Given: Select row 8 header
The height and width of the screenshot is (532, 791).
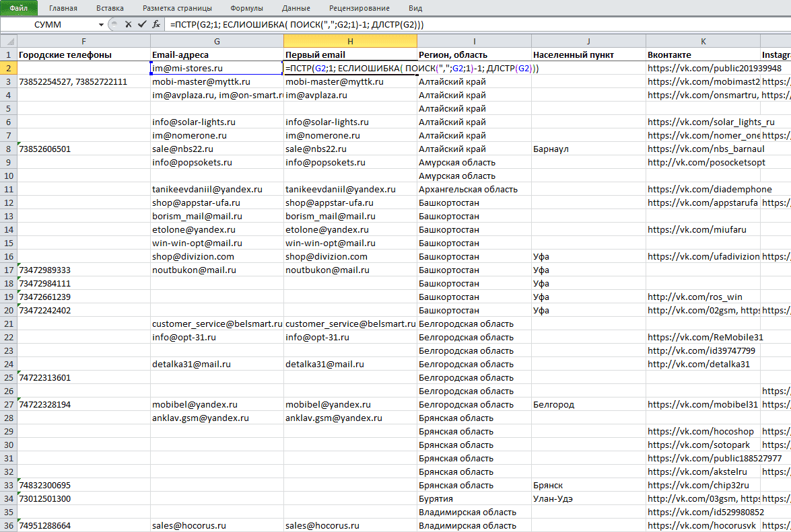Looking at the screenshot, I should pyautogui.click(x=8, y=149).
